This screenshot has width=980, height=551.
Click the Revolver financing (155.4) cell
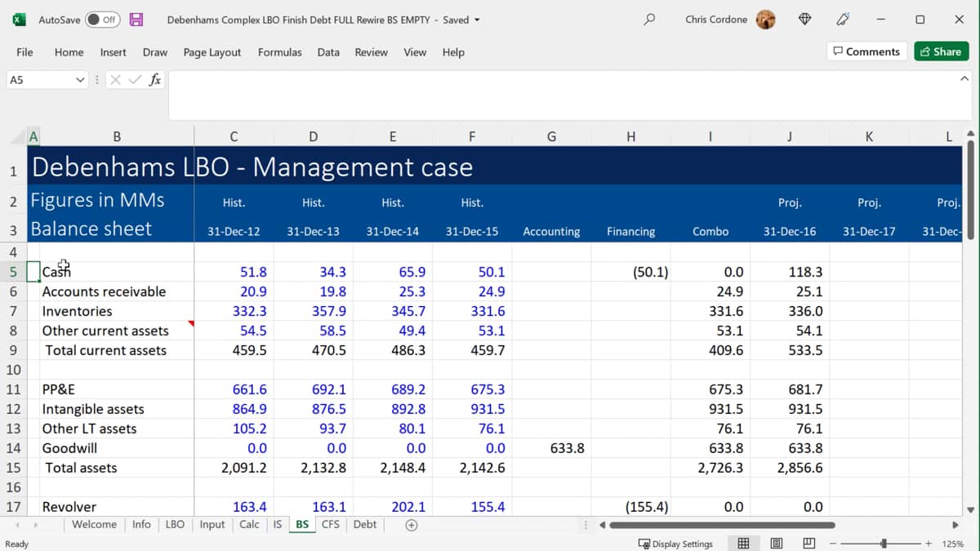point(630,507)
